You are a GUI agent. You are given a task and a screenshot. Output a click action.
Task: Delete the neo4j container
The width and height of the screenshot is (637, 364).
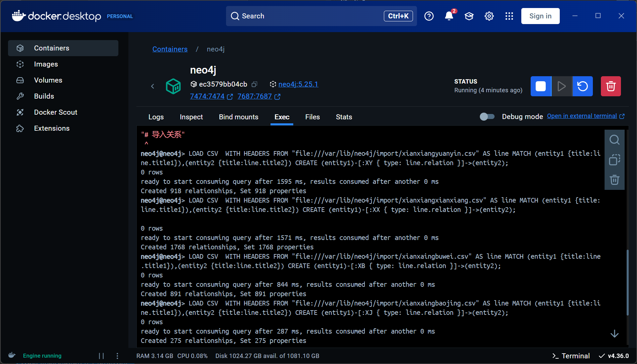click(x=611, y=86)
